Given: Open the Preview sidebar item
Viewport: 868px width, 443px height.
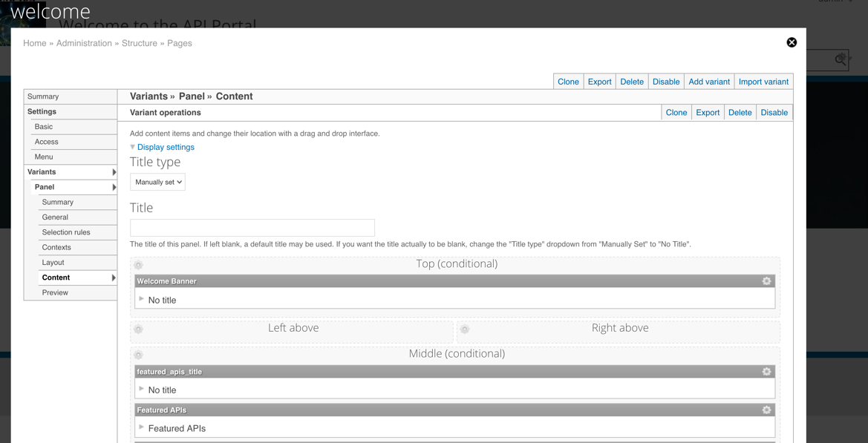Looking at the screenshot, I should coord(77,292).
